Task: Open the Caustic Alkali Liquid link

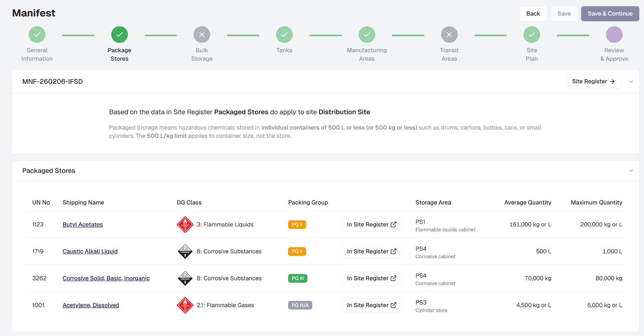Action: point(90,251)
